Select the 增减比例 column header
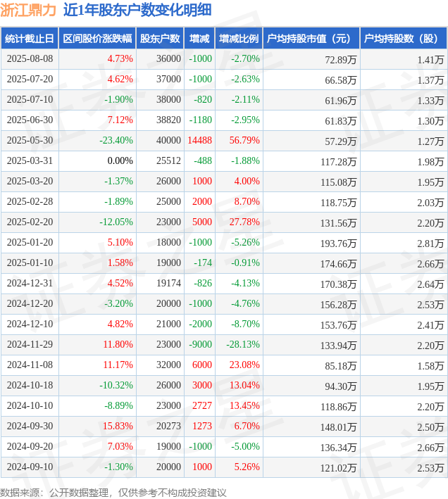Image resolution: width=448 pixels, height=499 pixels. 239,39
